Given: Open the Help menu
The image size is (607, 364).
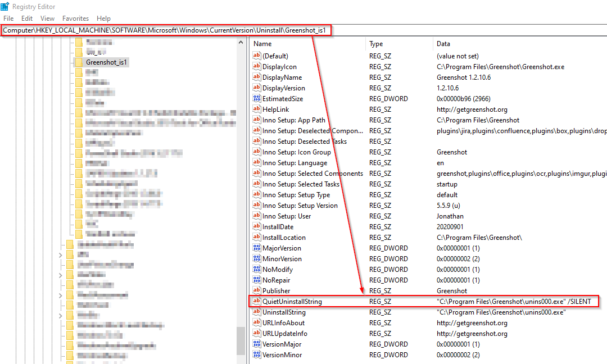Looking at the screenshot, I should (103, 18).
